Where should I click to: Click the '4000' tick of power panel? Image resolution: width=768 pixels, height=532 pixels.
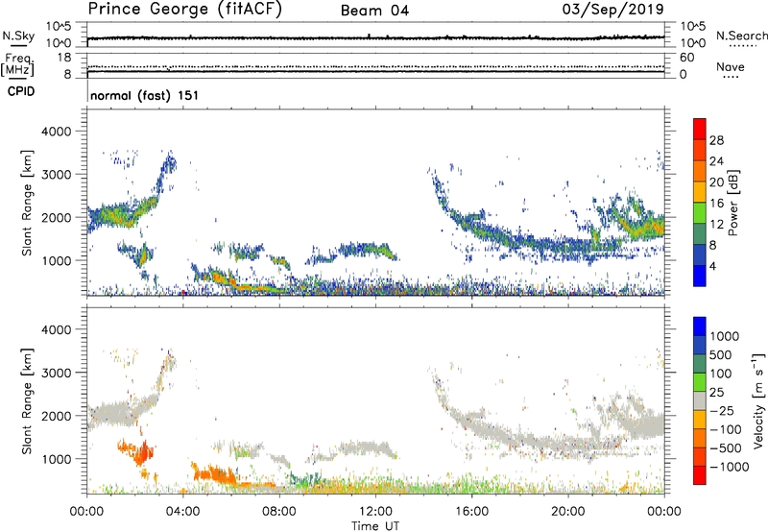click(56, 132)
